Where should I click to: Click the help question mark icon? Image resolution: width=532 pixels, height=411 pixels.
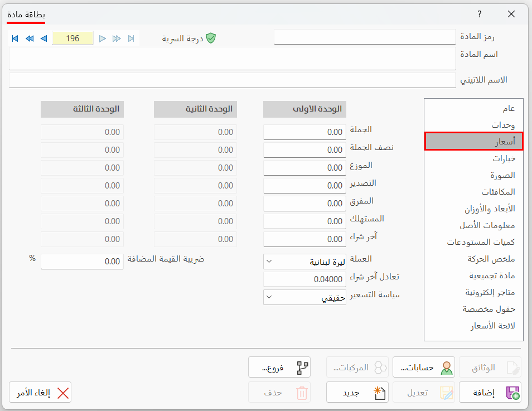(479, 14)
